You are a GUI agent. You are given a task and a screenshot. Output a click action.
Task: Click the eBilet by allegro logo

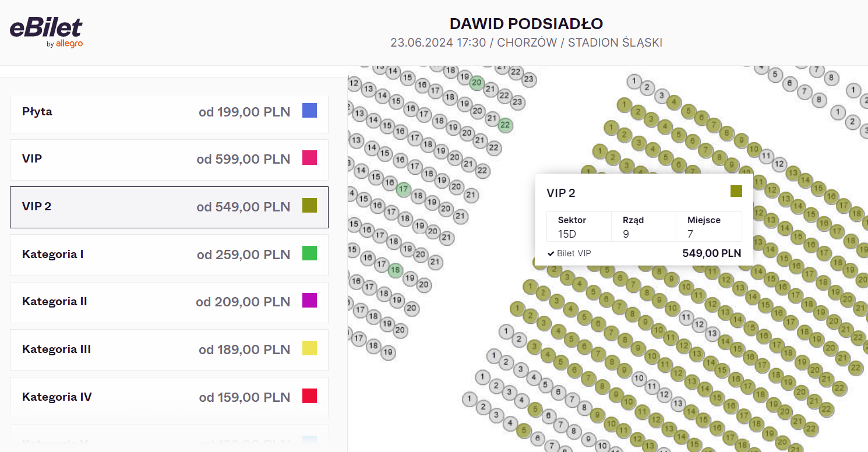point(46,32)
